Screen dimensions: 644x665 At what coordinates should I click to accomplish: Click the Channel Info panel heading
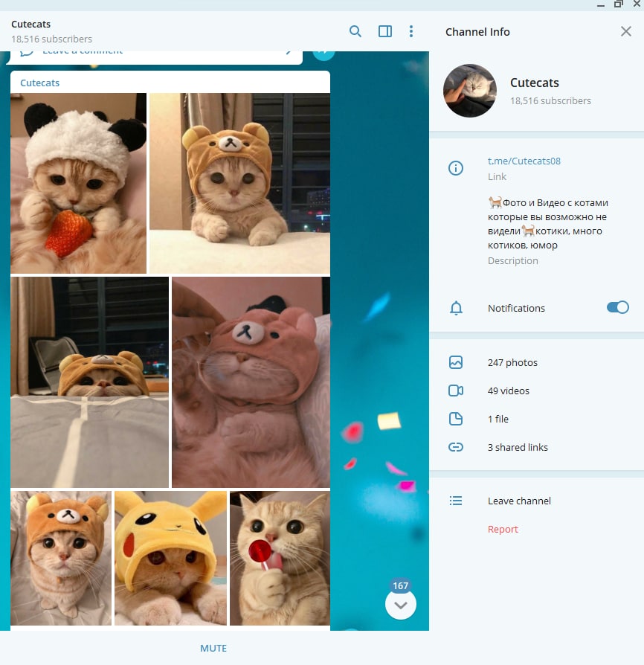pyautogui.click(x=477, y=32)
